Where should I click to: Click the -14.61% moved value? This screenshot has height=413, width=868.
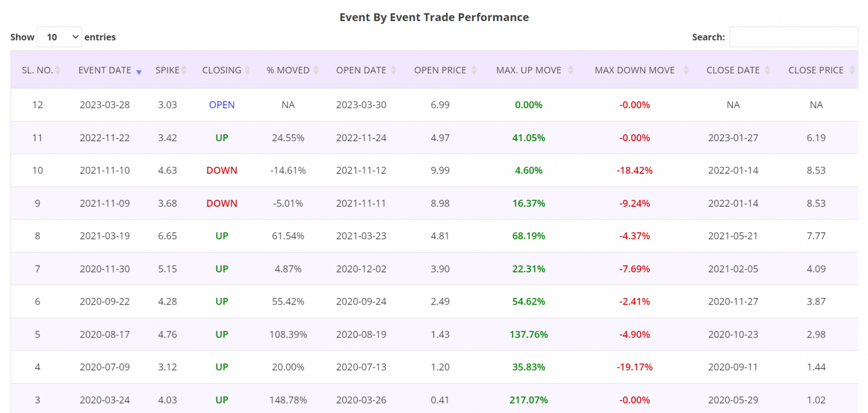[x=288, y=170]
